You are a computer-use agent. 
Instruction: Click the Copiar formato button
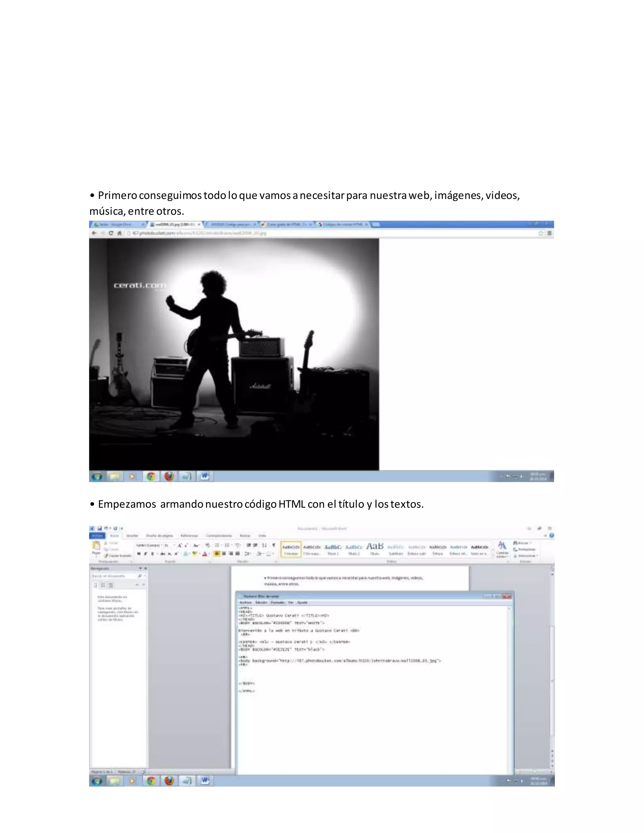(x=118, y=556)
